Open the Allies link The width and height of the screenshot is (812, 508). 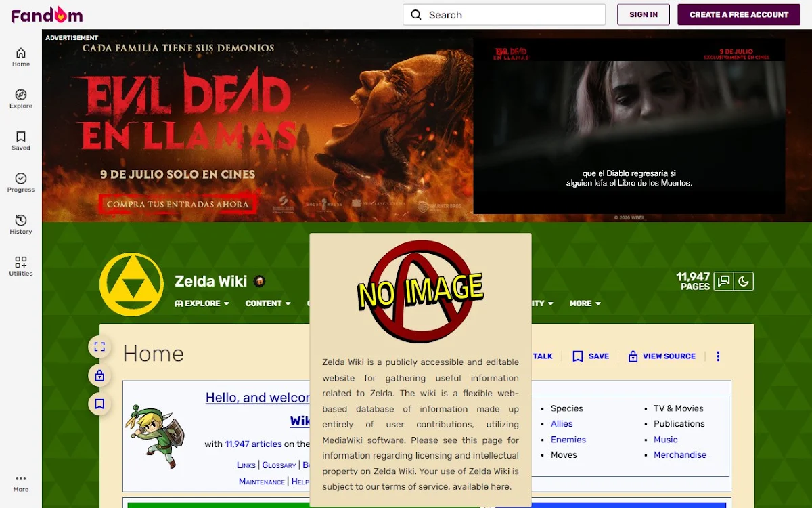pyautogui.click(x=562, y=424)
